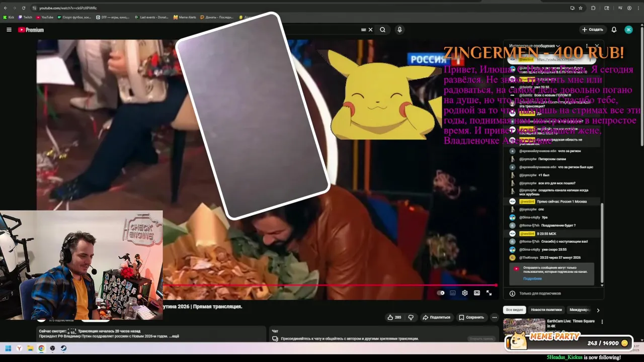The width and height of the screenshot is (644, 362).
Task: Dislike the video with thumbs down
Action: pos(411,317)
